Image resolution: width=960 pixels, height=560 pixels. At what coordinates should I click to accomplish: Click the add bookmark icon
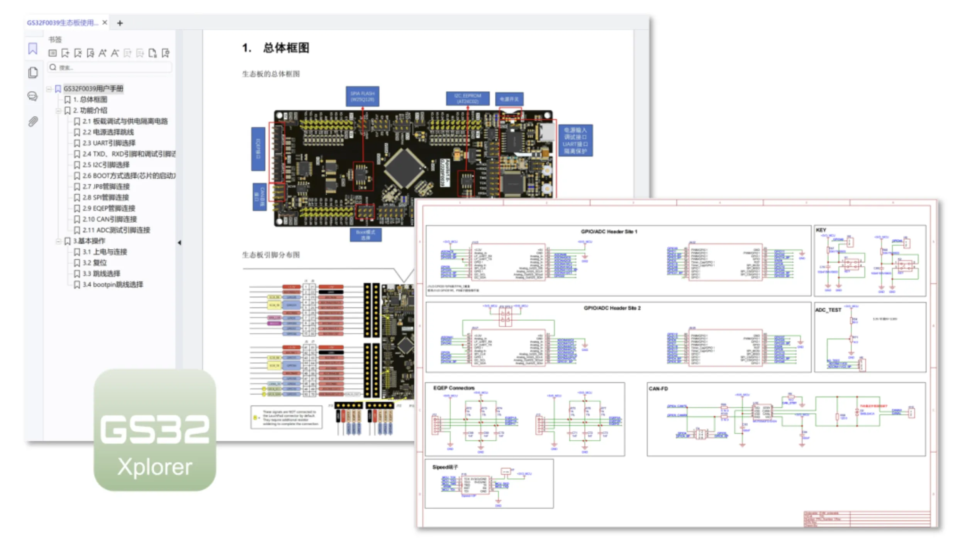[x=65, y=53]
